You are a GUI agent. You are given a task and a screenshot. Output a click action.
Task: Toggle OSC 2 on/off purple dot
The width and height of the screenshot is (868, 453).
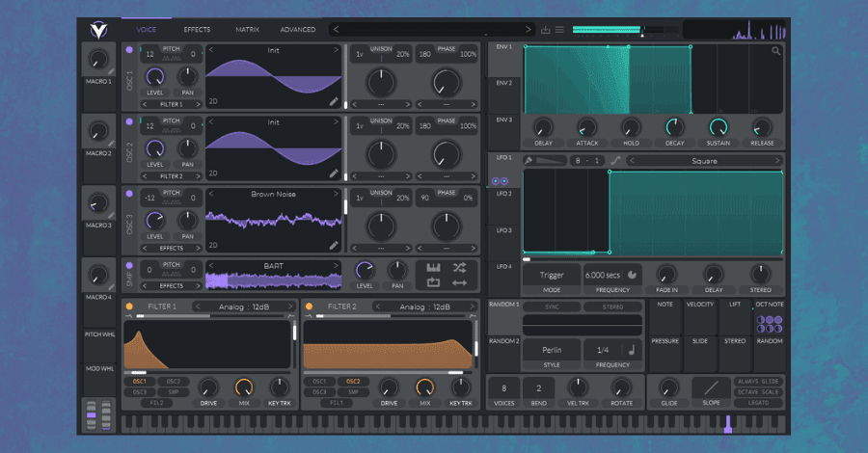(x=129, y=121)
